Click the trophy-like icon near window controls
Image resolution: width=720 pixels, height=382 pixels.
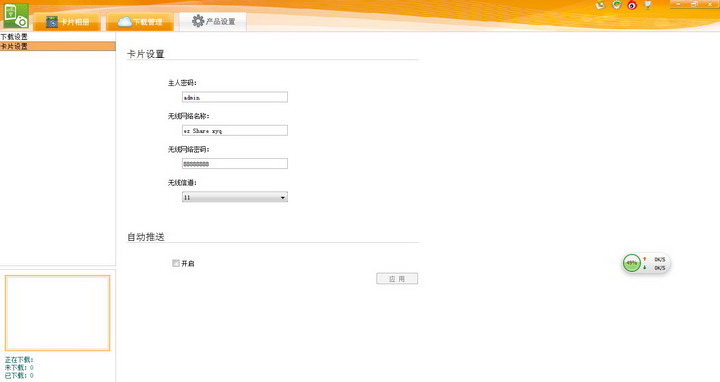tap(648, 5)
